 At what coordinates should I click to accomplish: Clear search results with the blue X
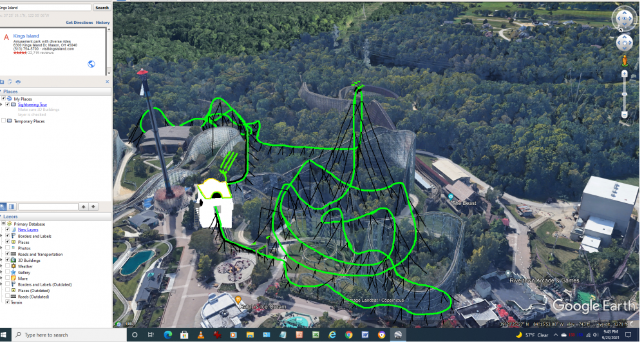point(107,82)
